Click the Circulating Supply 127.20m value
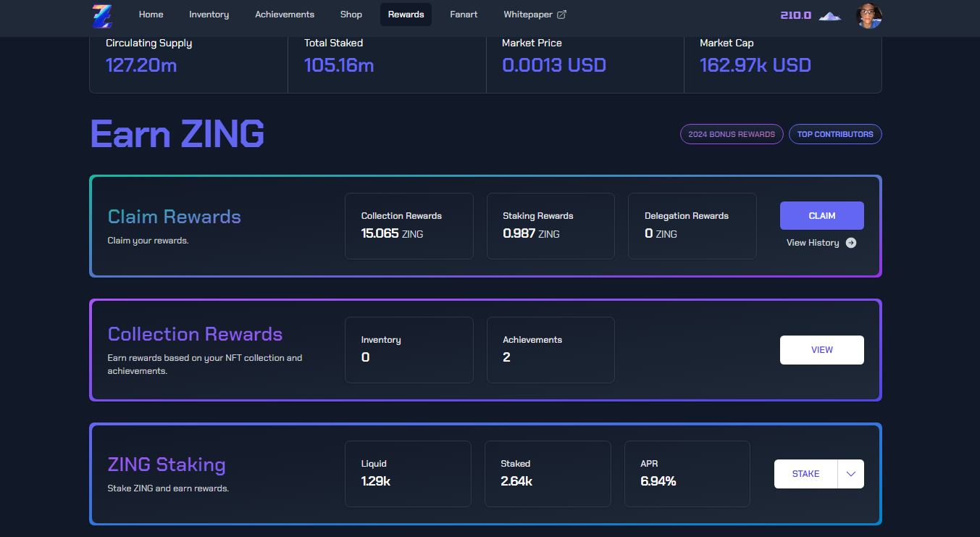This screenshot has width=980, height=537. click(141, 65)
